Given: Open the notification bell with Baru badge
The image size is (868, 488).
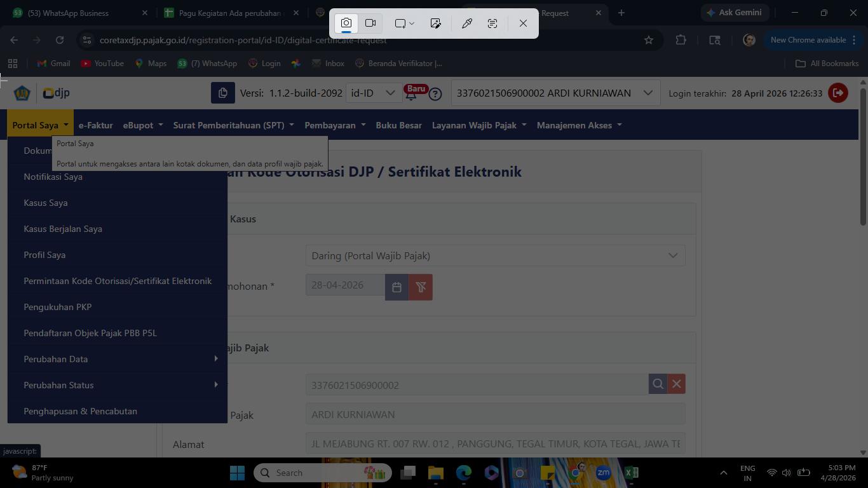Looking at the screenshot, I should tap(412, 93).
